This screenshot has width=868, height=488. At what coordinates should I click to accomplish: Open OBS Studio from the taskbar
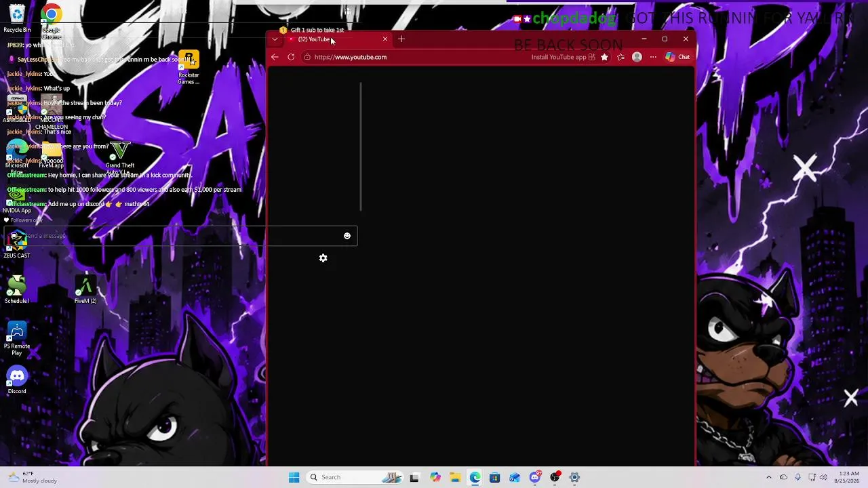tap(555, 477)
